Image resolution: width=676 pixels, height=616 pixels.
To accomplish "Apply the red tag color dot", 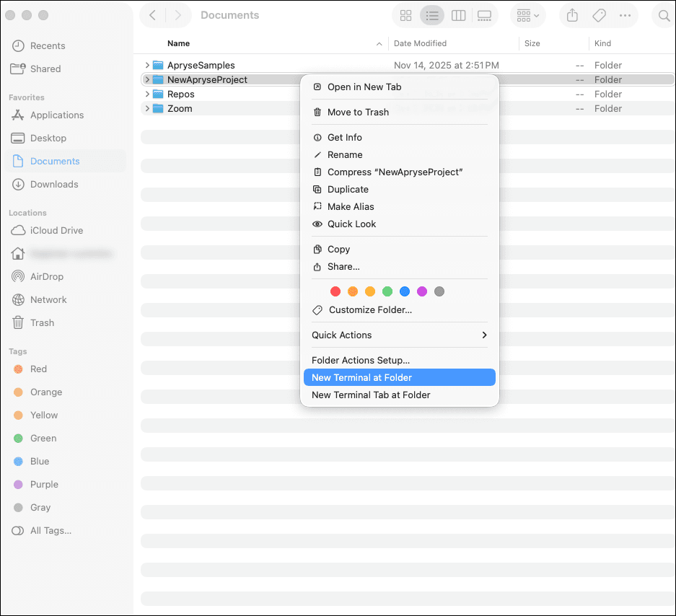I will (335, 291).
